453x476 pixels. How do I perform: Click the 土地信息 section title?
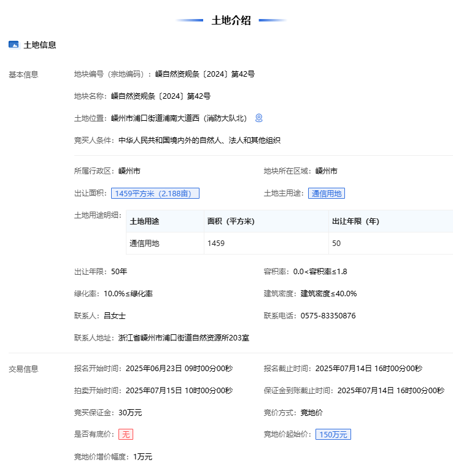pos(40,45)
